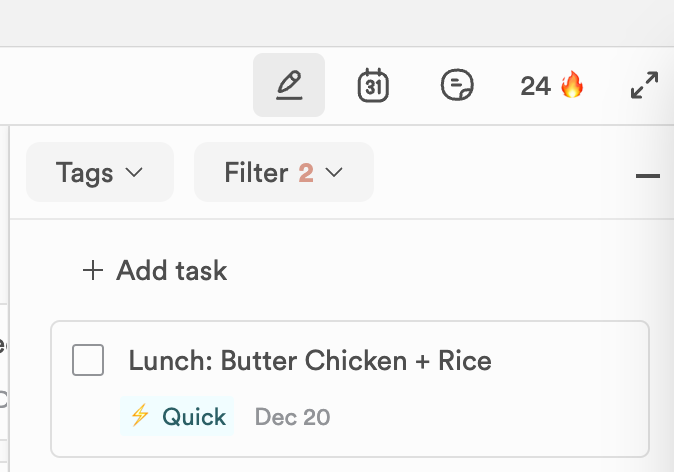Open the Filter dropdown
Screen dimensions: 674x472
click(x=283, y=172)
